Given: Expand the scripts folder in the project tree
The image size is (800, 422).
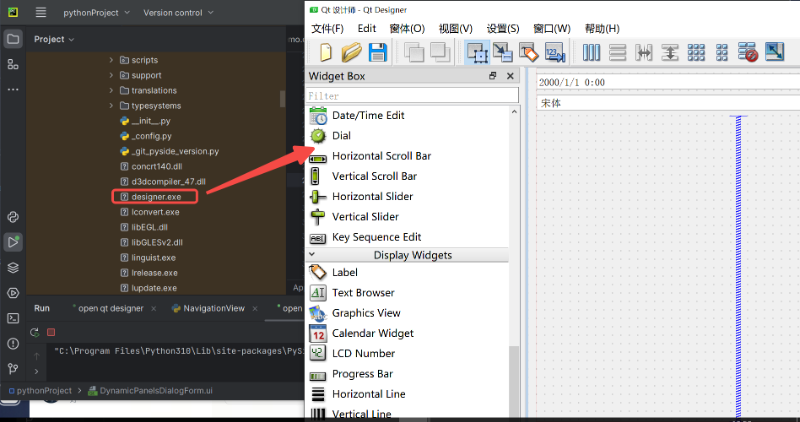Looking at the screenshot, I should coord(111,60).
